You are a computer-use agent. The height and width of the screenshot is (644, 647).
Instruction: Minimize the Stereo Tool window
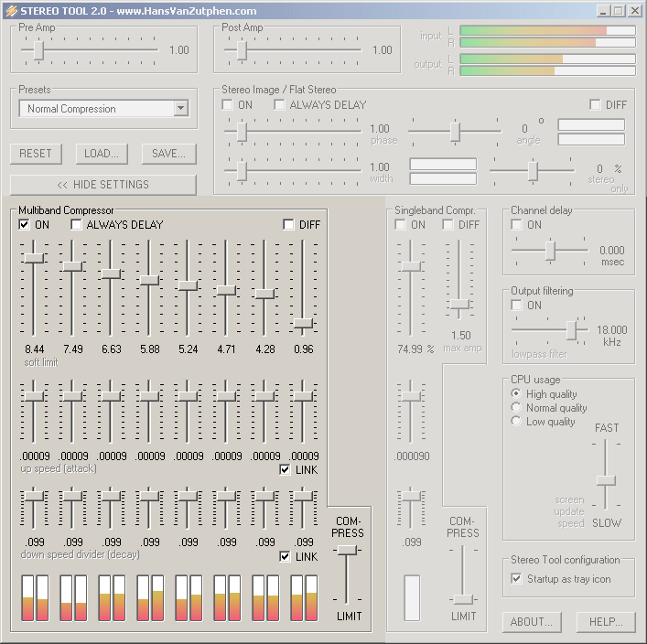(x=603, y=11)
